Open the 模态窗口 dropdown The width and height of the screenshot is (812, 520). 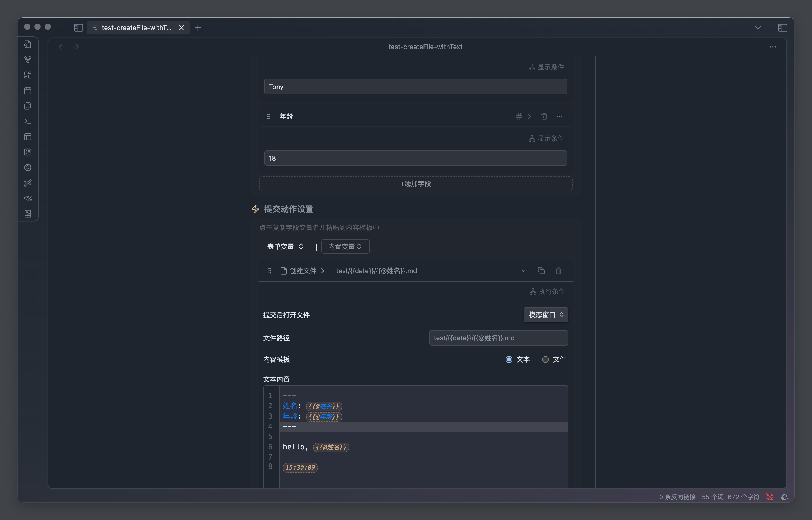click(546, 315)
